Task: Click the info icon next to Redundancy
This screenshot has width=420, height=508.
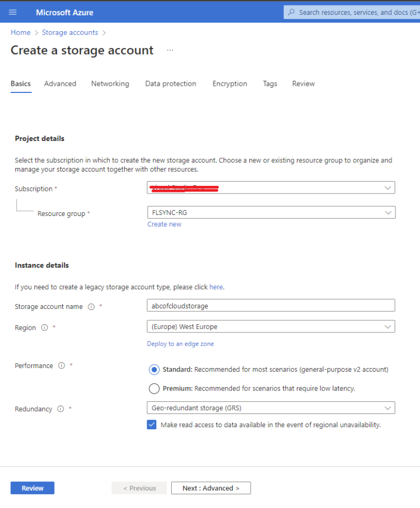Action: (60, 408)
